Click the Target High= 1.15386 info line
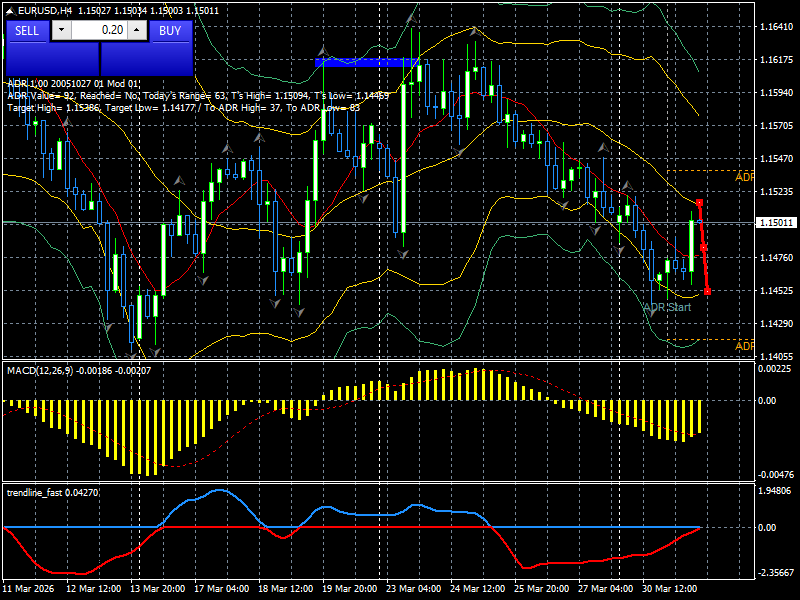This screenshot has height=600, width=800. coord(184,108)
